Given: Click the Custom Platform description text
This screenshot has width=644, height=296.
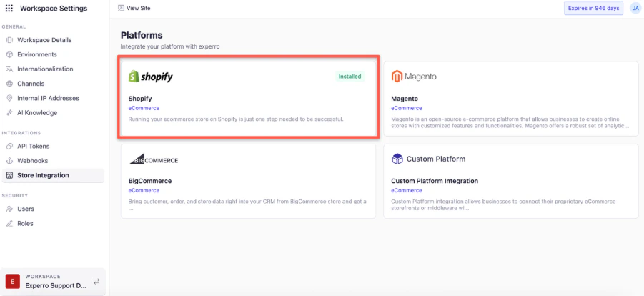Looking at the screenshot, I should tap(503, 204).
